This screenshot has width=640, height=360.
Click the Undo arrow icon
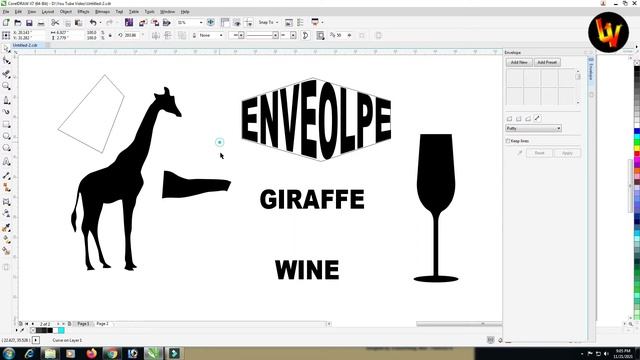(93, 22)
